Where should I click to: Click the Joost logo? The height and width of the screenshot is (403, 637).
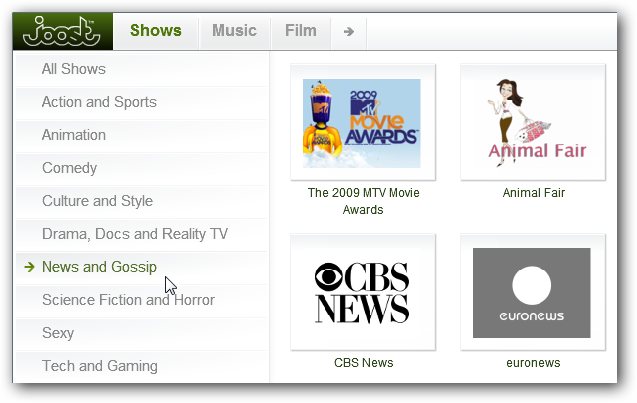coord(63,31)
